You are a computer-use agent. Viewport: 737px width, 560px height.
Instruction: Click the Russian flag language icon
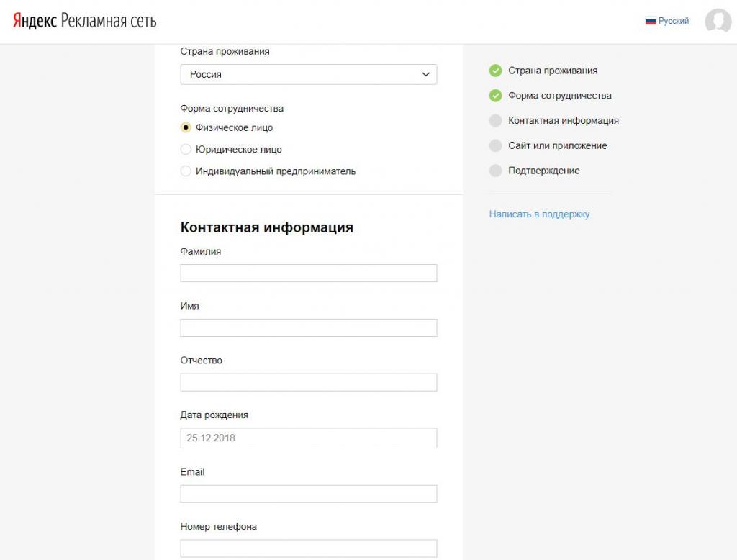click(x=651, y=22)
